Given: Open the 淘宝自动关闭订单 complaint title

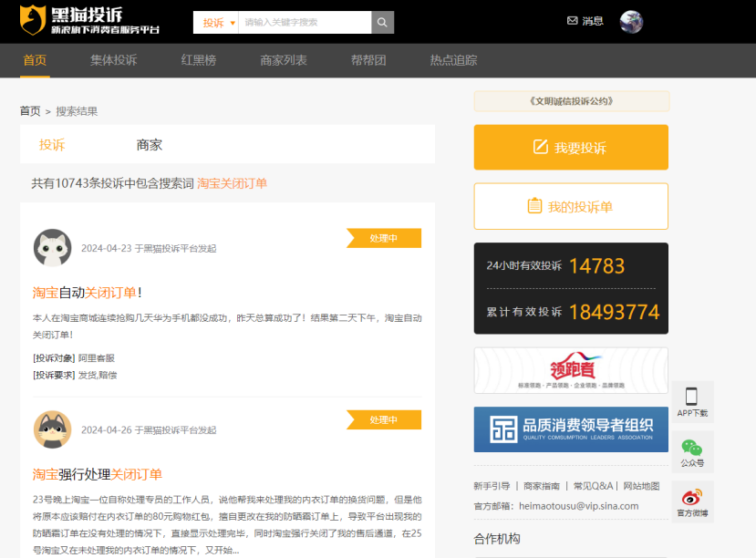Looking at the screenshot, I should (x=87, y=293).
